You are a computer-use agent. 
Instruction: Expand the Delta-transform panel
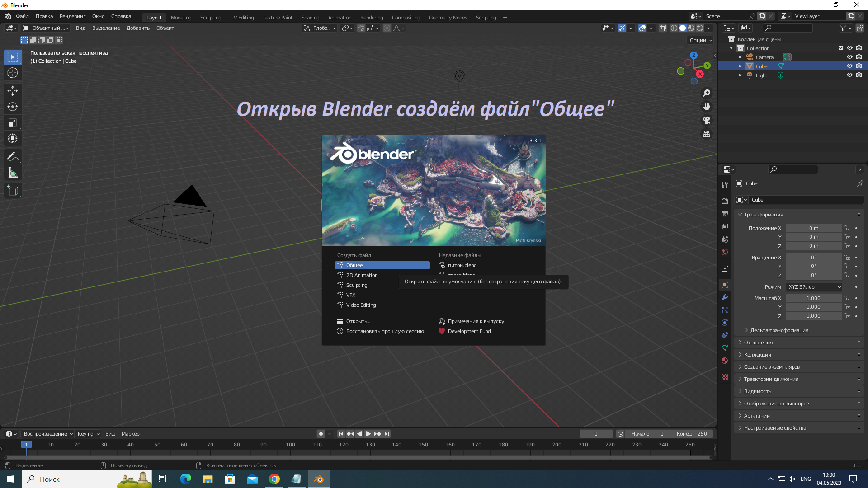point(778,330)
